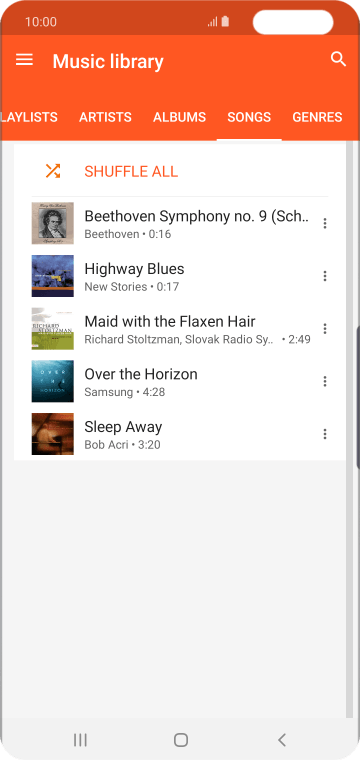Open options menu for Maid with the Flaxen Hair

point(325,329)
